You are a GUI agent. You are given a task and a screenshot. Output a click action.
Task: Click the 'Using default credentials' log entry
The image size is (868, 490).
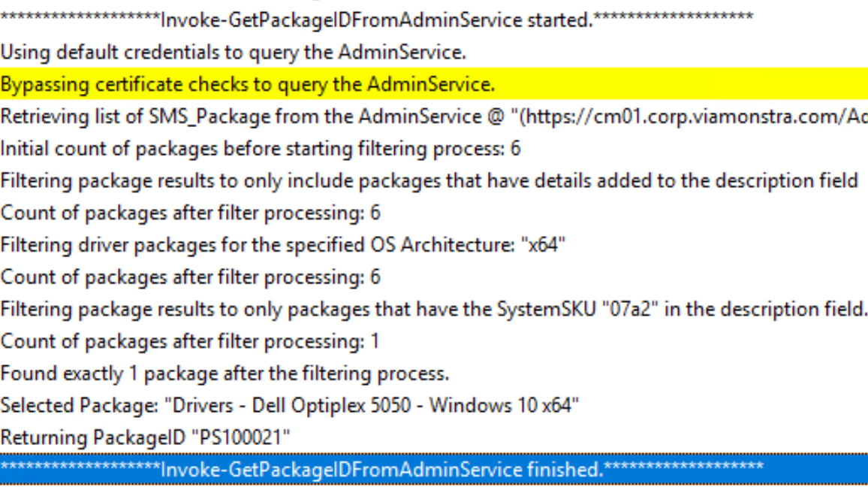tap(233, 53)
